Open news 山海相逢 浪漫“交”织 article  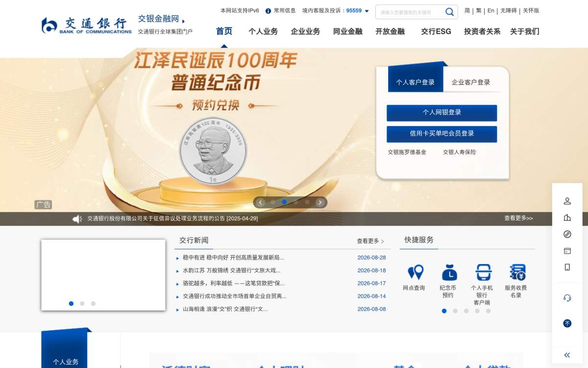[x=225, y=309]
